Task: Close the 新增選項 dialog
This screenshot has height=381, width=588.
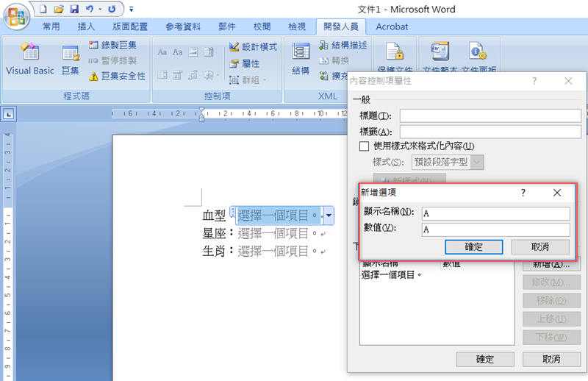Action: (x=557, y=193)
